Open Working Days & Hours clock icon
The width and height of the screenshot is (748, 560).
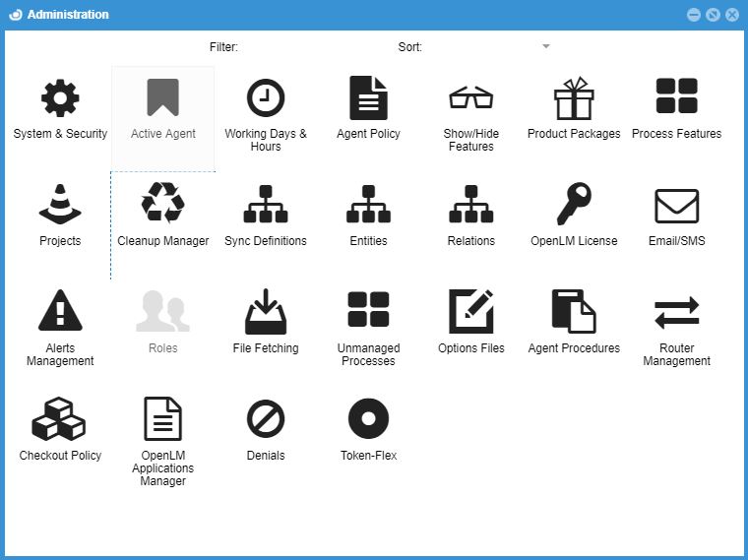coord(266,99)
